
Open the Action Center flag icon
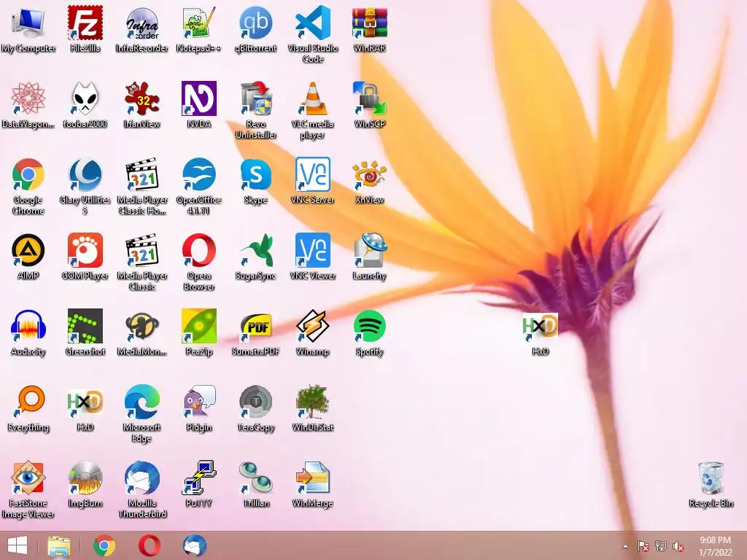pyautogui.click(x=643, y=546)
